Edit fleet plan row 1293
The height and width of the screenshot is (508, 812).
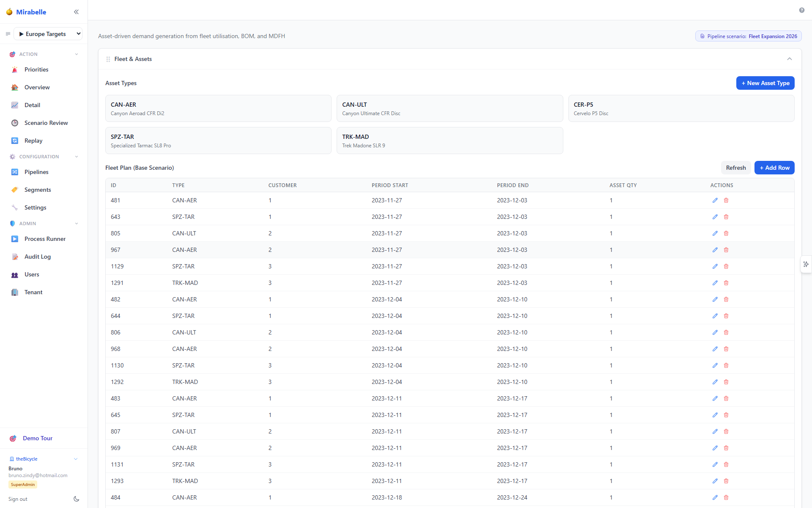[x=715, y=481]
